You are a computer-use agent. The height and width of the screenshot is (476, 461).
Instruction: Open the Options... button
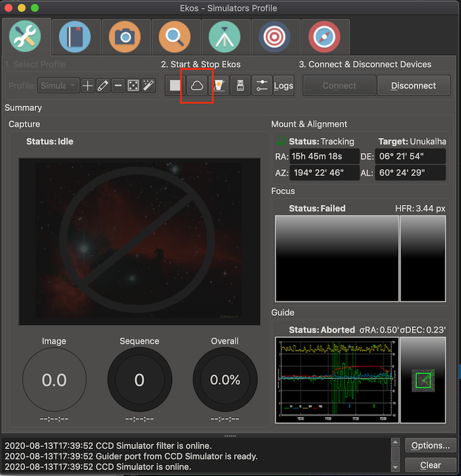pyautogui.click(x=430, y=445)
